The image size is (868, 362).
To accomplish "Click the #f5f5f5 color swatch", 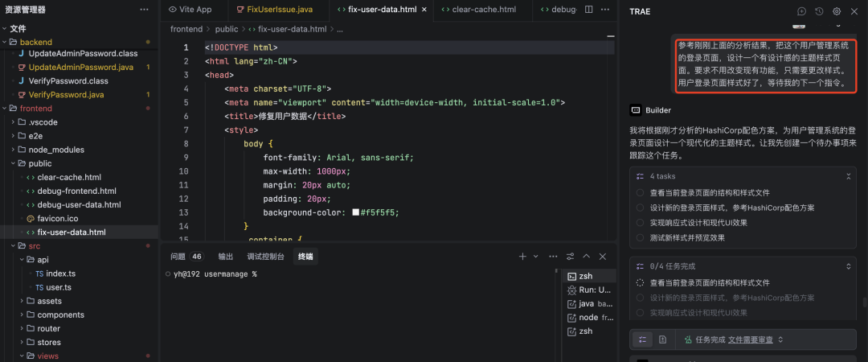I will pyautogui.click(x=356, y=212).
